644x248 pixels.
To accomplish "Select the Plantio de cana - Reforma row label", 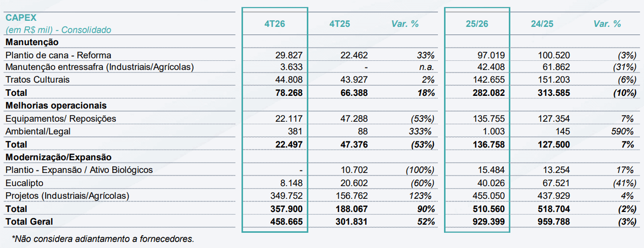I will (x=58, y=55).
